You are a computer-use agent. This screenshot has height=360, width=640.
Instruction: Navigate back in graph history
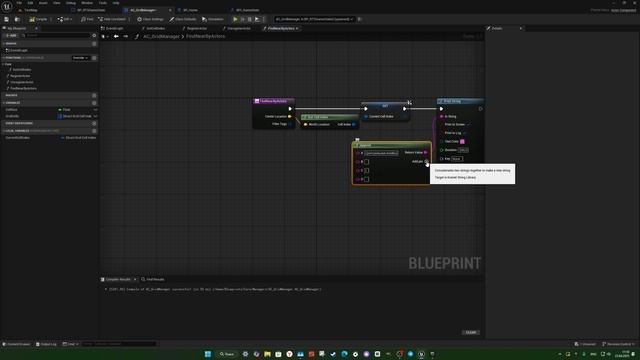(x=116, y=36)
